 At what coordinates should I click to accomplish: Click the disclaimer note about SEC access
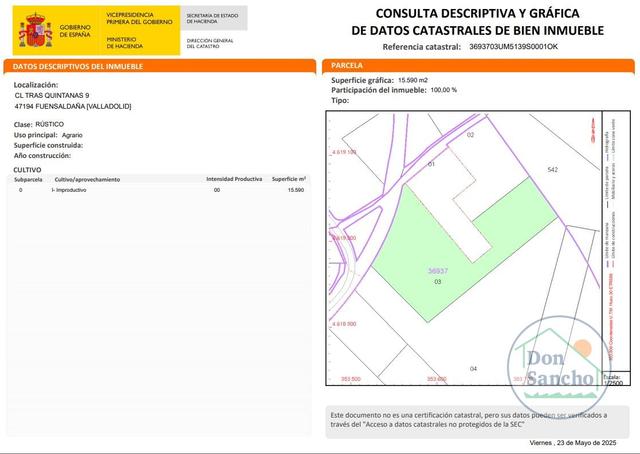(469, 420)
